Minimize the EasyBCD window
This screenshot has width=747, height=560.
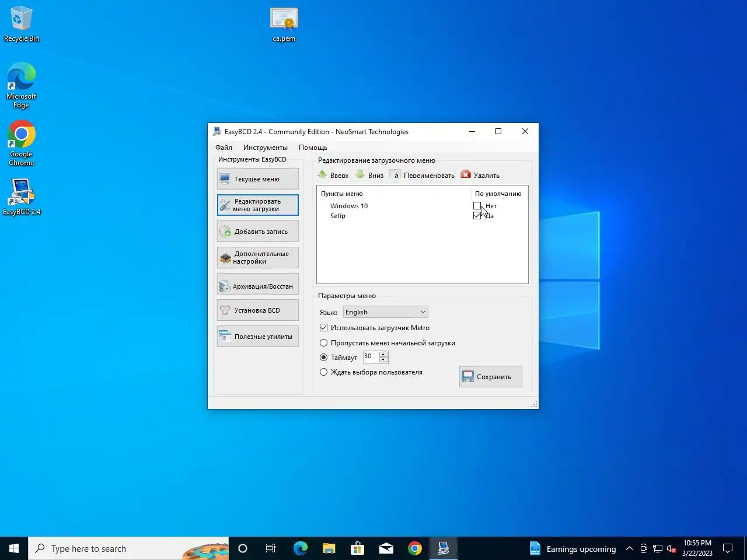coord(472,131)
